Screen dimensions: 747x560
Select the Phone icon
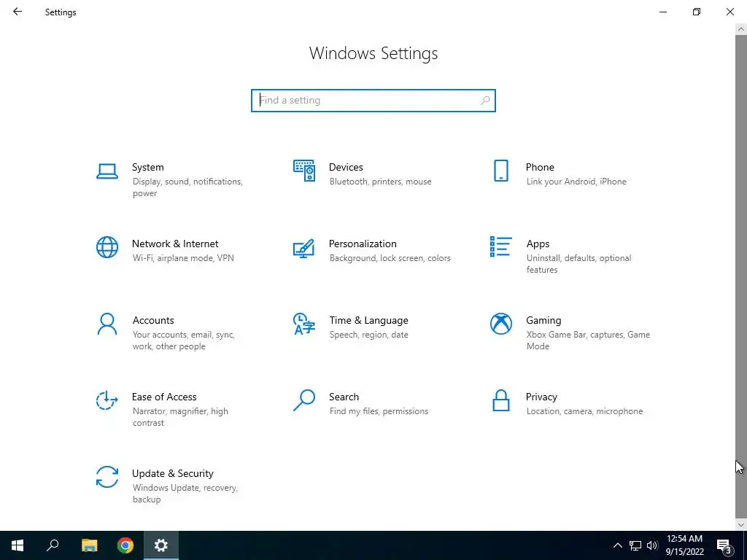(500, 171)
